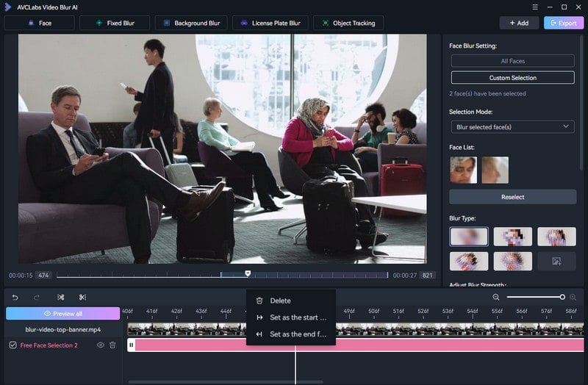Expand the Selection Mode dropdown
The height and width of the screenshot is (385, 588).
pyautogui.click(x=512, y=126)
